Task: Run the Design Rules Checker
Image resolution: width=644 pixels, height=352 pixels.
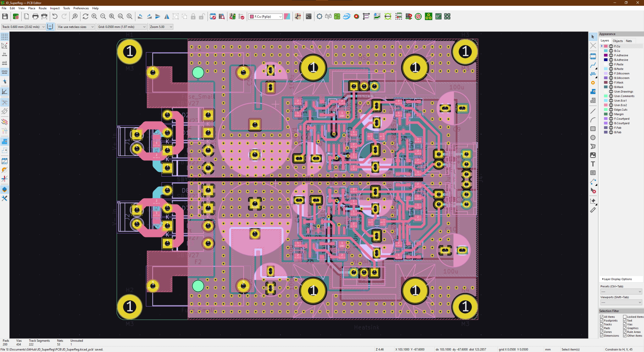Action: [241, 16]
